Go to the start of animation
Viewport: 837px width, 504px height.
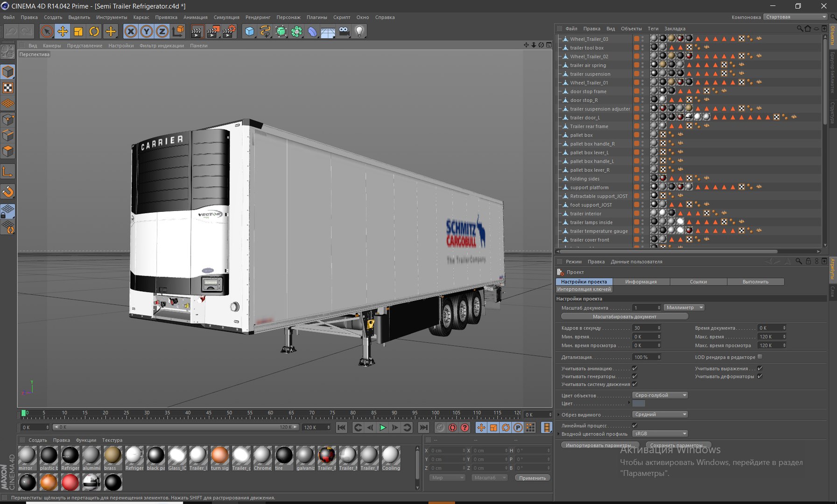tap(342, 427)
